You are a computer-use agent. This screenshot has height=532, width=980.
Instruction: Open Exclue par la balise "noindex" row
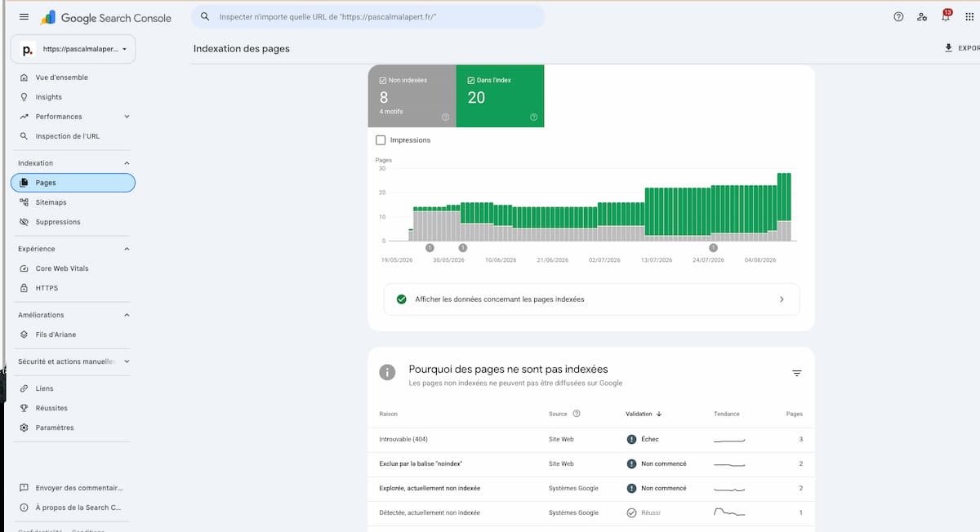tap(591, 463)
